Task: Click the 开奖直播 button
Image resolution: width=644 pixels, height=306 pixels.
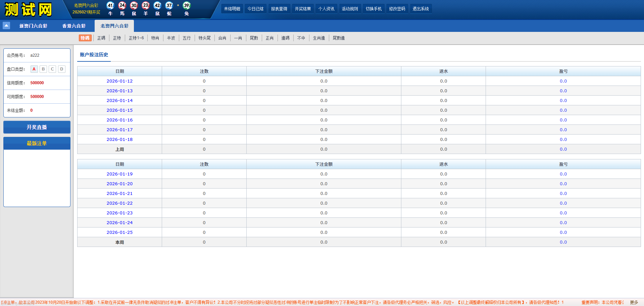Action: pos(37,127)
